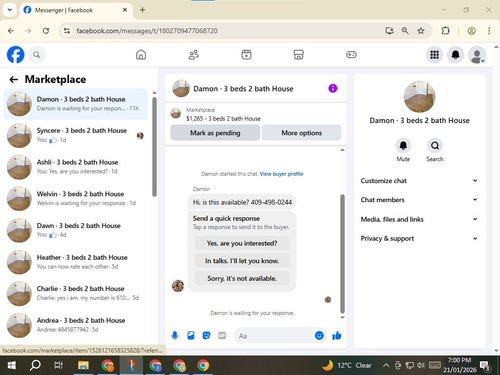Viewport: 500px width, 375px height.
Task: Open Dawn's conversation in the chat list
Action: point(76,230)
